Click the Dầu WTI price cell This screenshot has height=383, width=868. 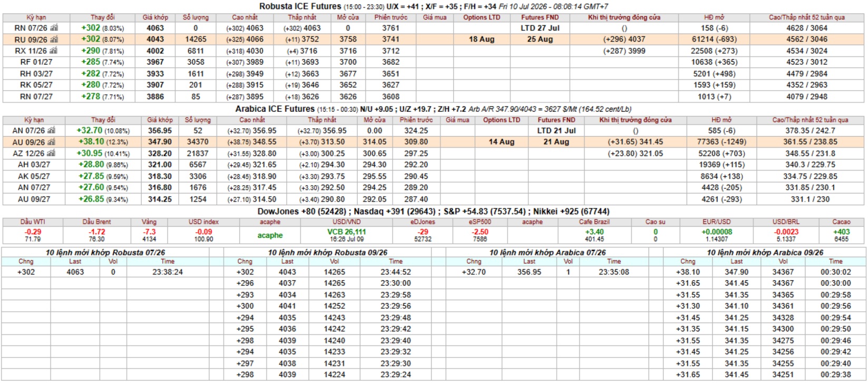tap(33, 235)
